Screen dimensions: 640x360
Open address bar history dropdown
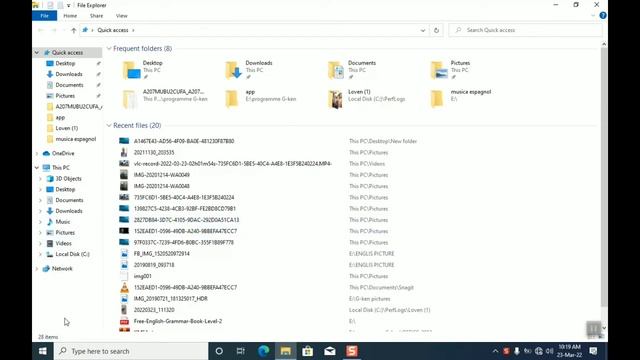coord(423,30)
